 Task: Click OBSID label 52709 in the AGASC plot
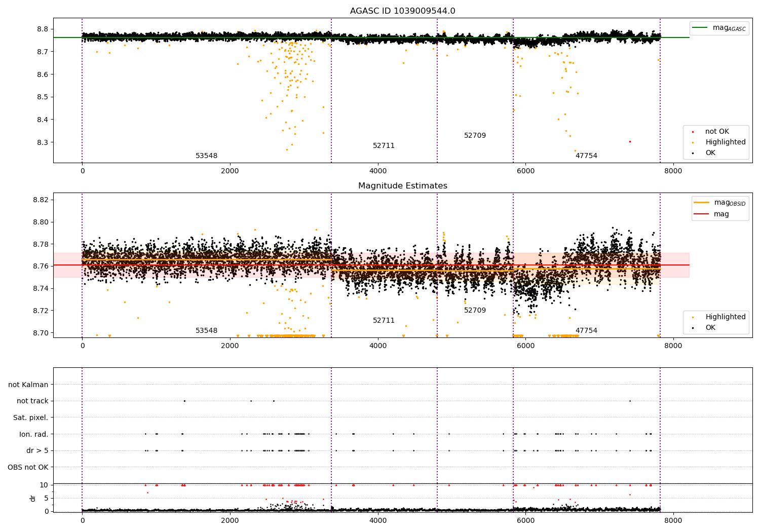[x=475, y=136]
